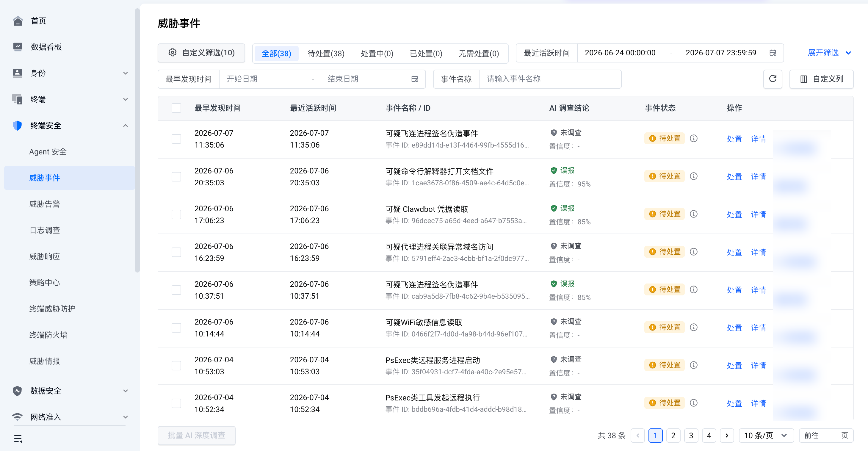Click the 未调查 shield icon for WiFi event
Image resolution: width=868 pixels, height=451 pixels.
(x=554, y=322)
